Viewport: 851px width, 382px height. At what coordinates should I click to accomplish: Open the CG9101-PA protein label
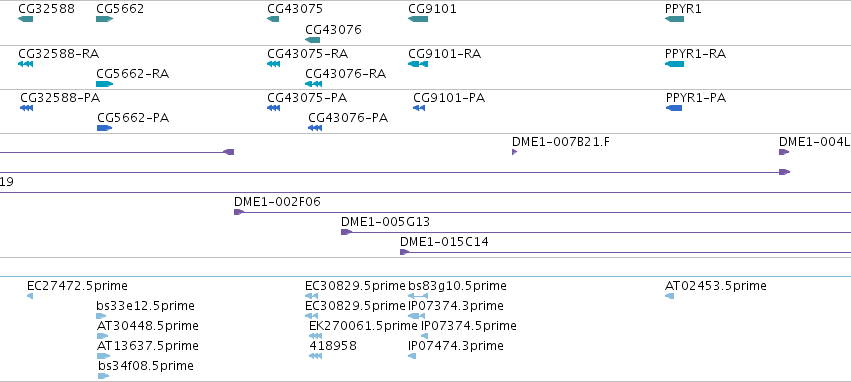[449, 98]
